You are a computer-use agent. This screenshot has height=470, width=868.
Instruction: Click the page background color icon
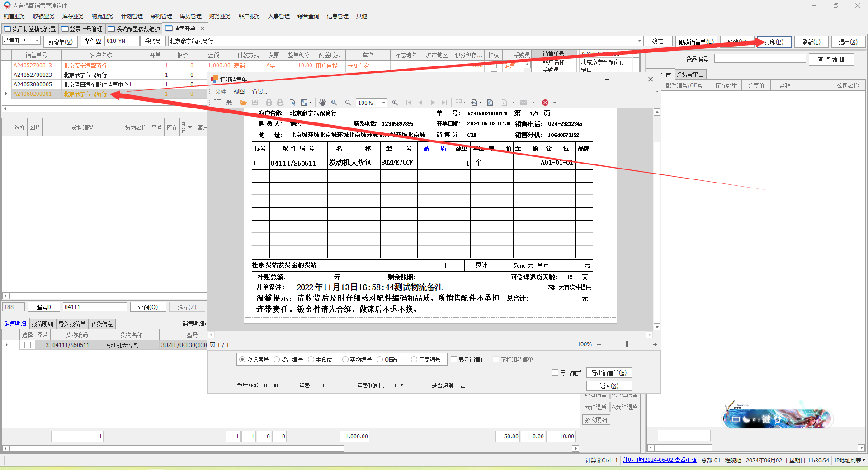[474, 103]
